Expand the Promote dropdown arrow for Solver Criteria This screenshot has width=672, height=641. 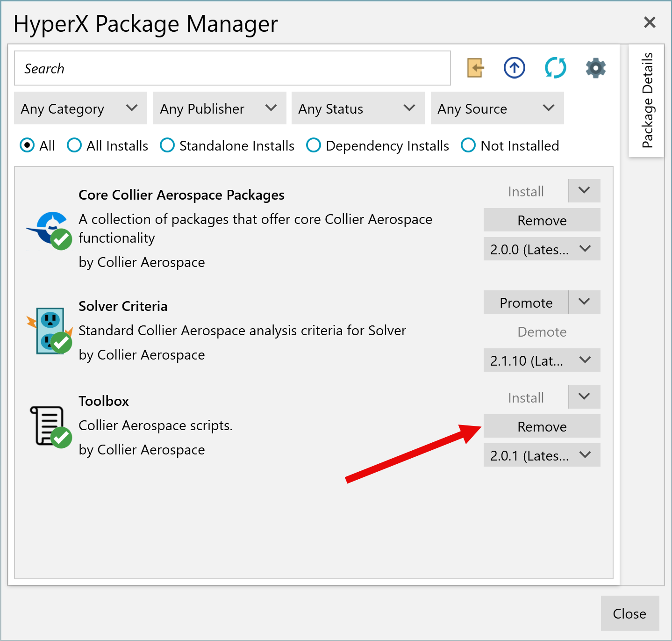click(584, 302)
